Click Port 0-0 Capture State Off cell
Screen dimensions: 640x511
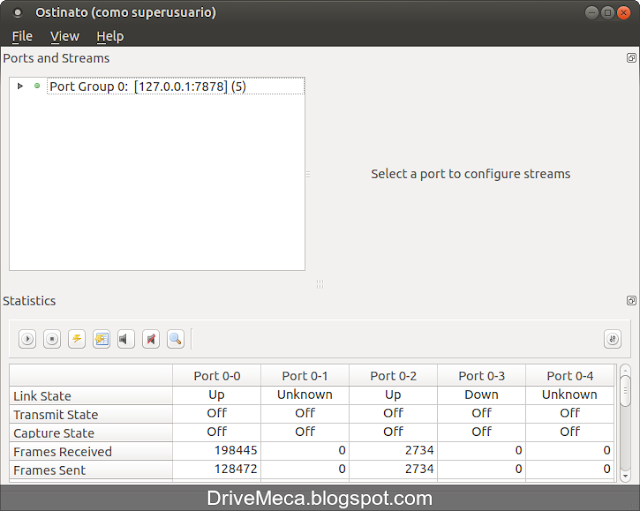tap(217, 431)
